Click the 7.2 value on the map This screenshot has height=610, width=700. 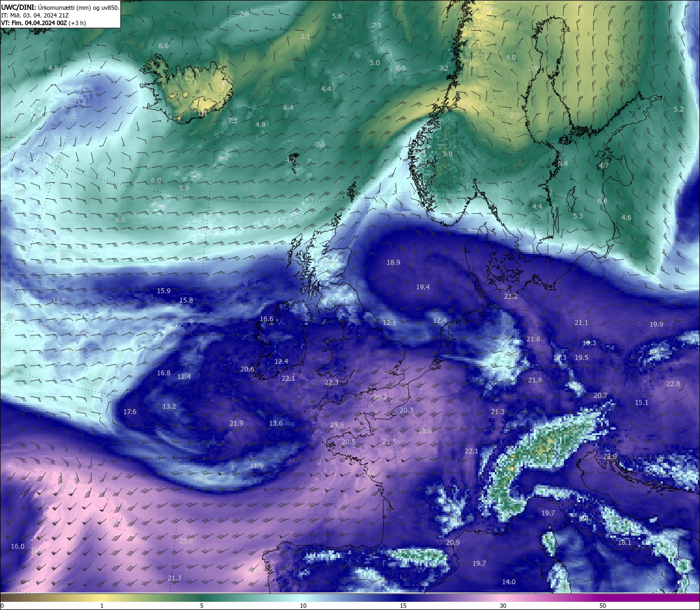click(x=444, y=68)
